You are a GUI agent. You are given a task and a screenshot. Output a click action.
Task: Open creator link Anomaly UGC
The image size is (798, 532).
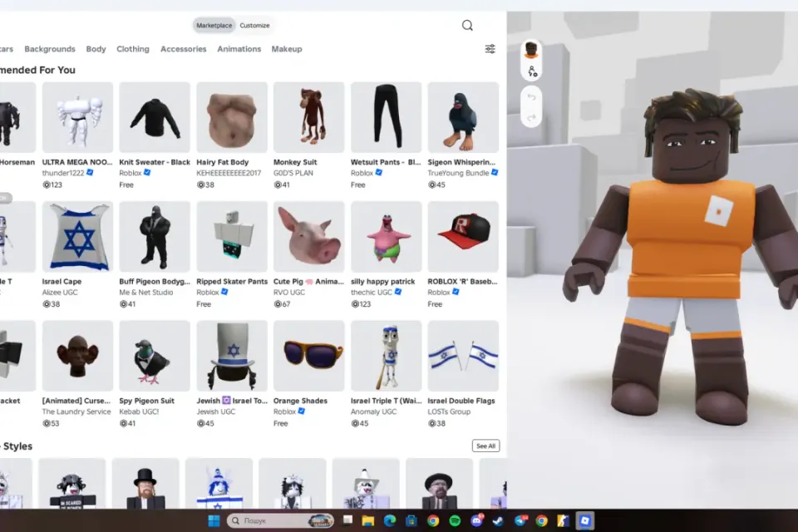click(373, 411)
